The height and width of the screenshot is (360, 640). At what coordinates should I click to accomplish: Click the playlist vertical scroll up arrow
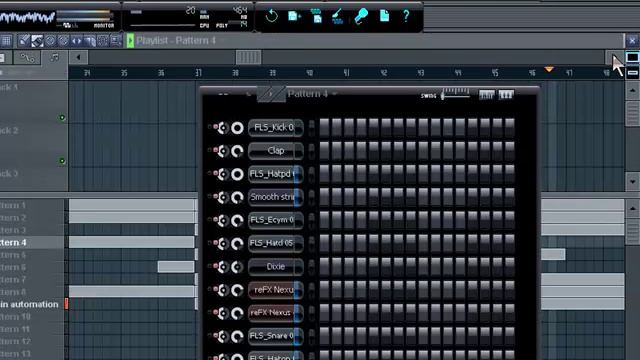[633, 90]
